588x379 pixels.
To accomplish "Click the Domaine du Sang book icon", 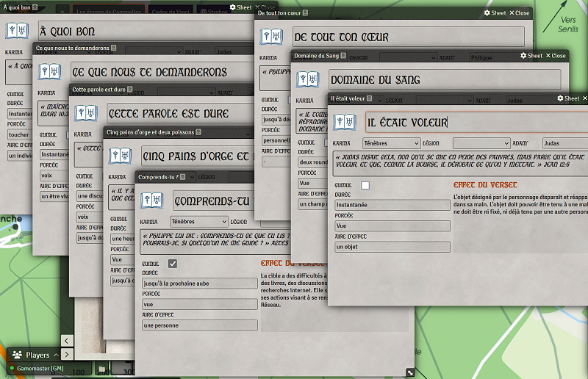I will (307, 79).
